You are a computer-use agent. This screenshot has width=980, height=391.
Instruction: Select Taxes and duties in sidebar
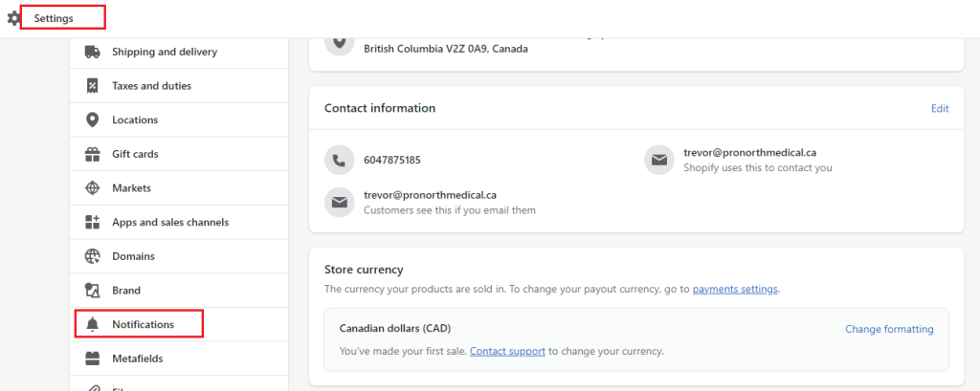click(x=151, y=86)
